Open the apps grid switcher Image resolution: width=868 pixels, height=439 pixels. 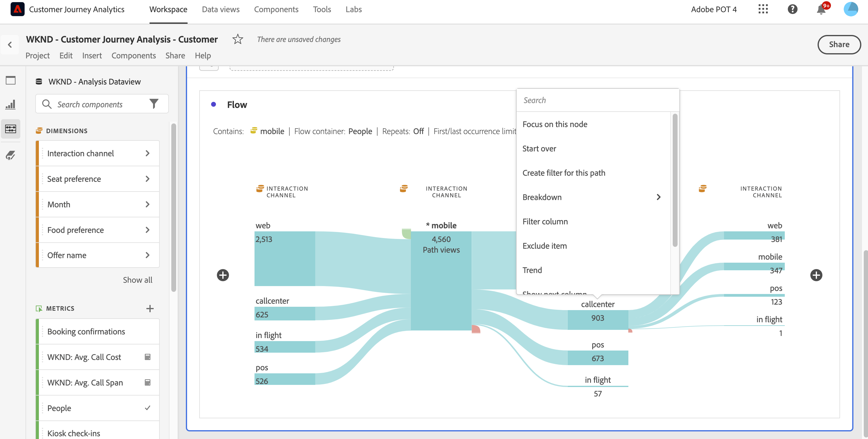pyautogui.click(x=763, y=9)
